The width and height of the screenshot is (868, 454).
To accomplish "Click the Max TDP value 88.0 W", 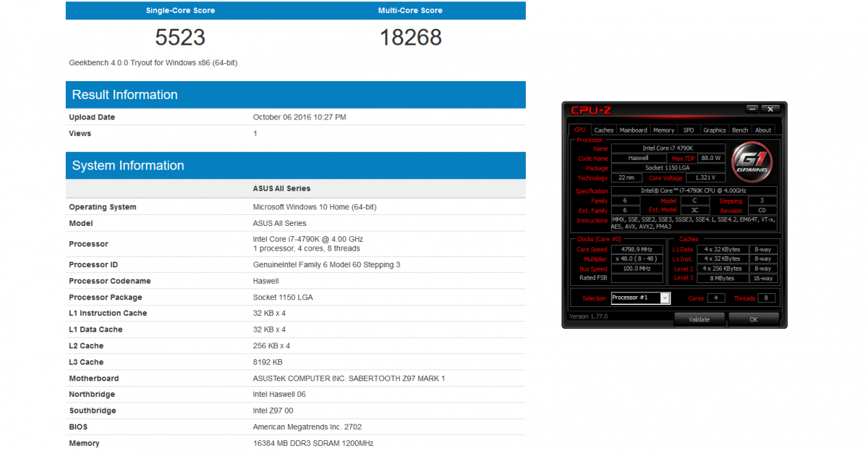I will click(x=711, y=158).
